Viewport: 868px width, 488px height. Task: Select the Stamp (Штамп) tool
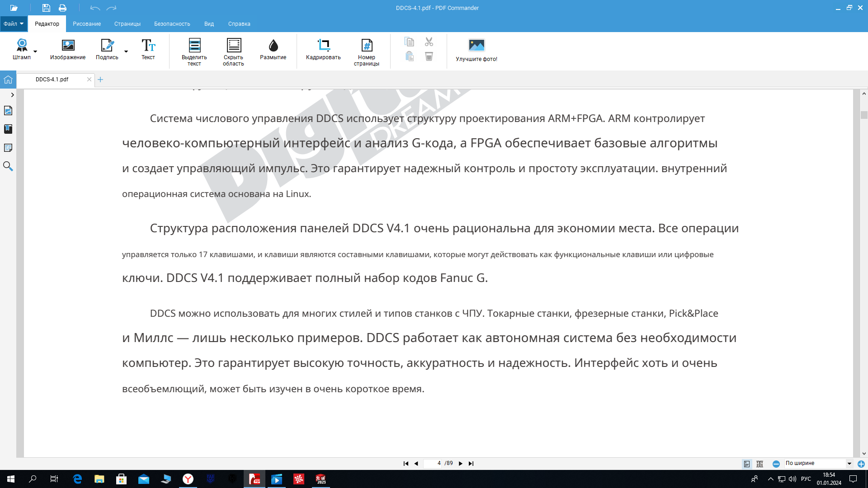pos(22,49)
